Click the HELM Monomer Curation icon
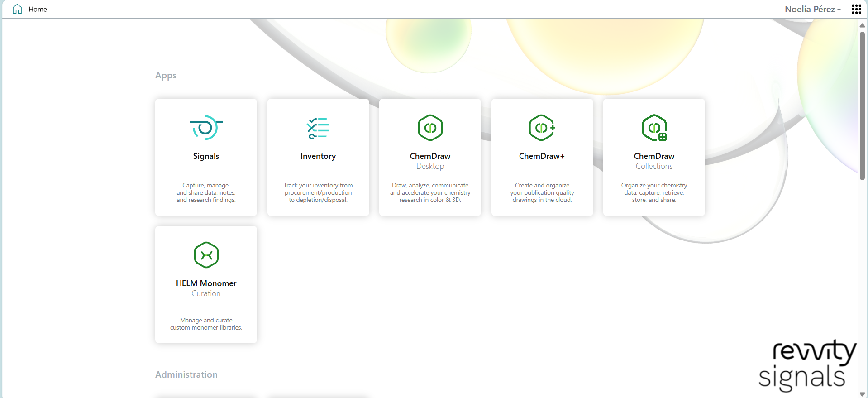Viewport: 868px width, 398px height. pyautogui.click(x=206, y=255)
